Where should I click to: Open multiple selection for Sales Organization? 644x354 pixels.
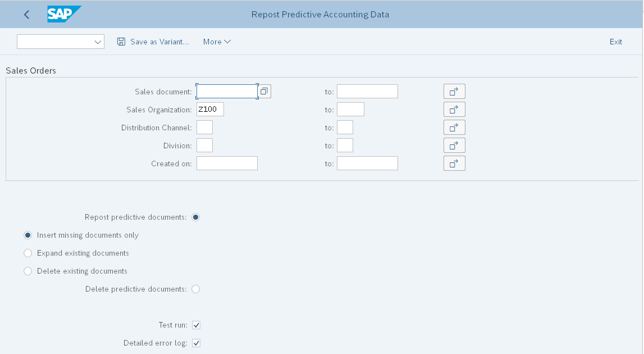pyautogui.click(x=454, y=109)
